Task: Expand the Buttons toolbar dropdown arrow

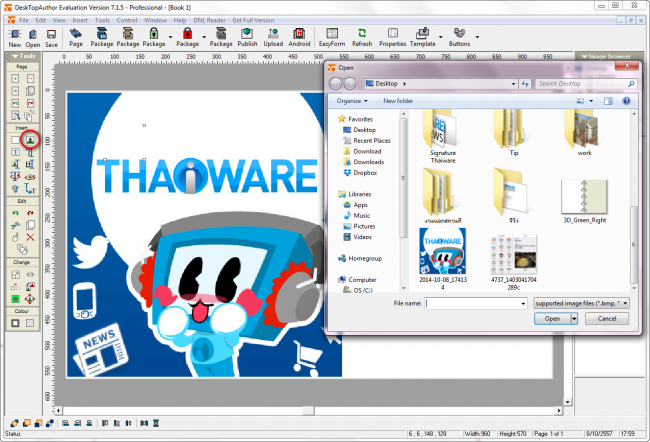Action: click(476, 35)
